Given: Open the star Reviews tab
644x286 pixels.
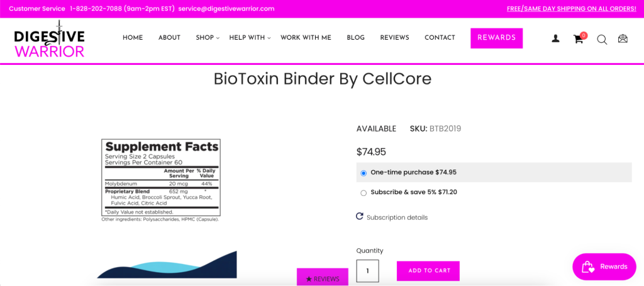Looking at the screenshot, I should (x=323, y=277).
